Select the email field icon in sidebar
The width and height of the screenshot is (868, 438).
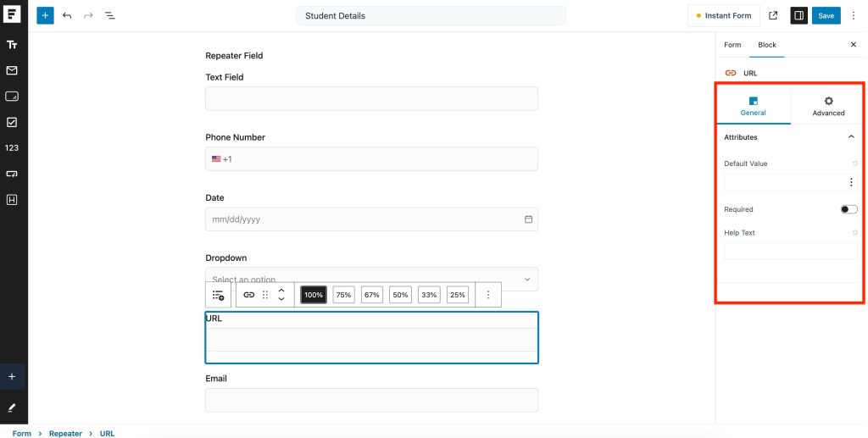12,70
